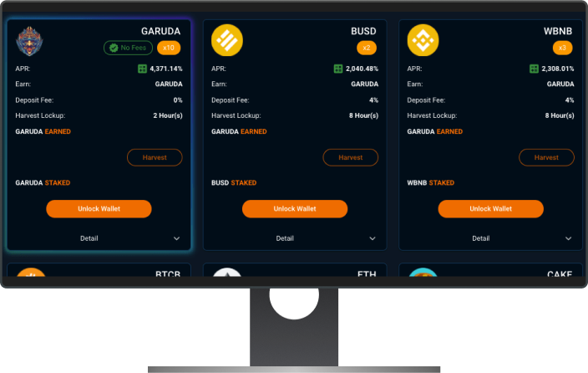Click the 4,371.14% APR value
This screenshot has height=373, width=588.
tap(166, 69)
